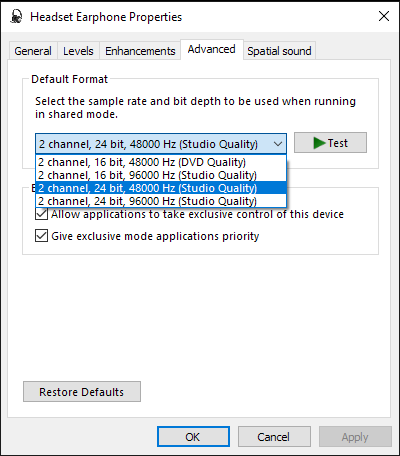
Task: Switch to the General tab
Action: [33, 51]
